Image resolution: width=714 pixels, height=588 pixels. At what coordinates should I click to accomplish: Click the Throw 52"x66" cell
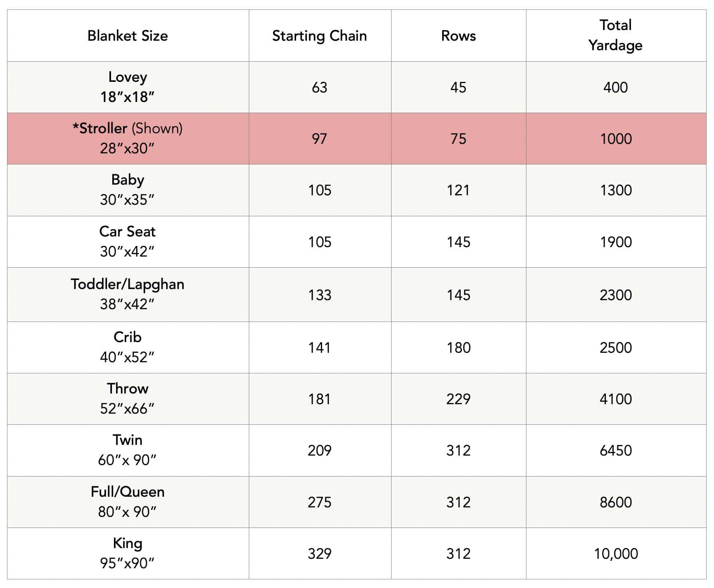[128, 399]
